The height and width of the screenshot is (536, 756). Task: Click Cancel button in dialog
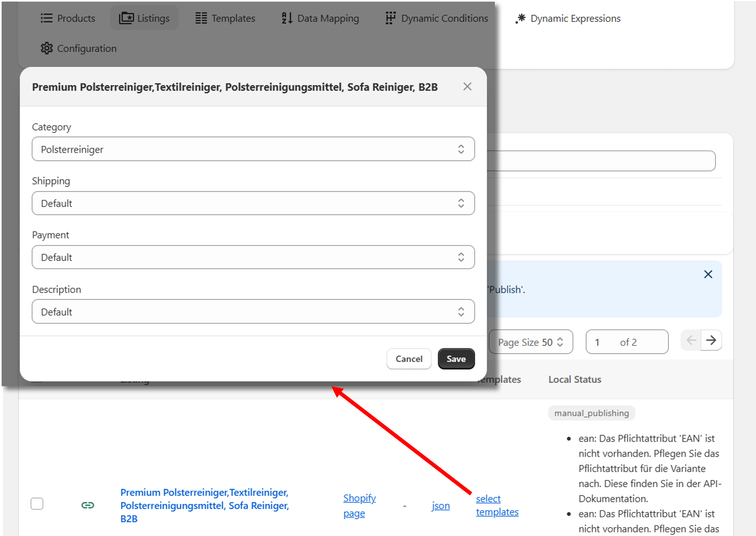click(x=409, y=359)
